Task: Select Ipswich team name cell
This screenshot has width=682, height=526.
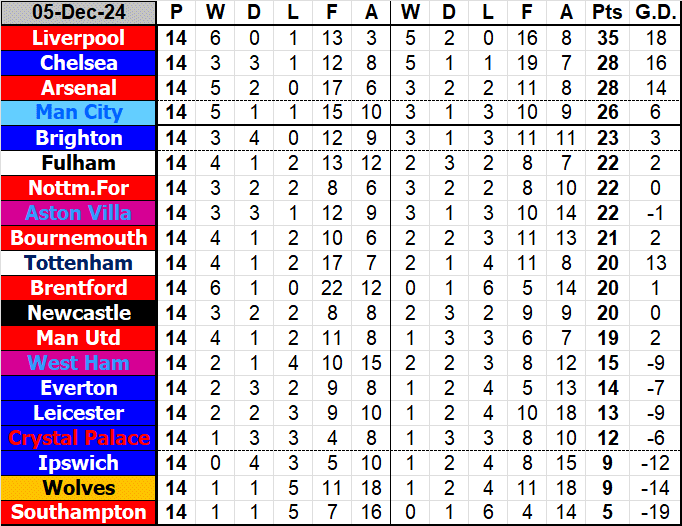Action: coord(79,463)
